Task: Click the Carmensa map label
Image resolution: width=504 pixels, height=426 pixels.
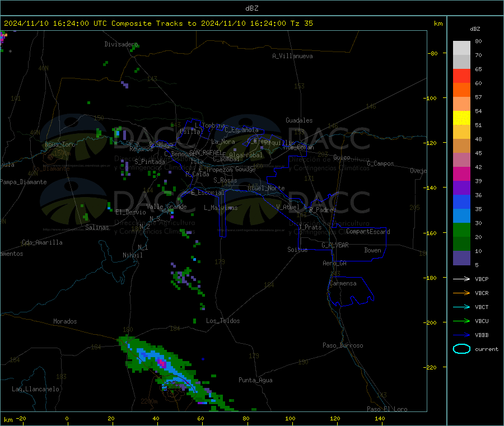Action: pos(343,283)
